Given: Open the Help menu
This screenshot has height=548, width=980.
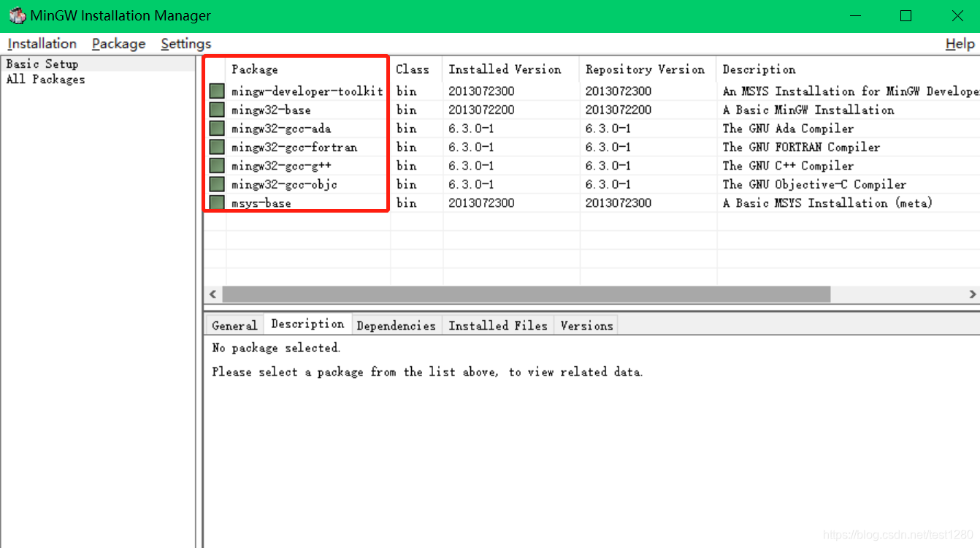Looking at the screenshot, I should (x=960, y=44).
